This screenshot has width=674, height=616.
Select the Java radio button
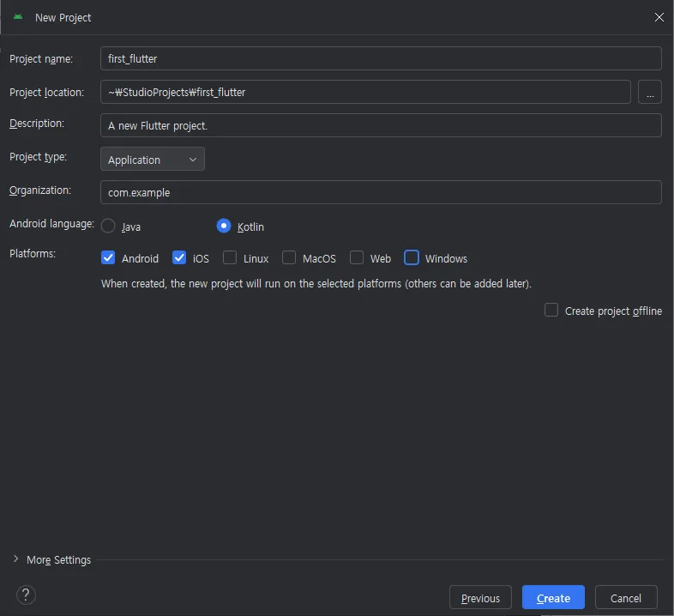[x=108, y=226]
